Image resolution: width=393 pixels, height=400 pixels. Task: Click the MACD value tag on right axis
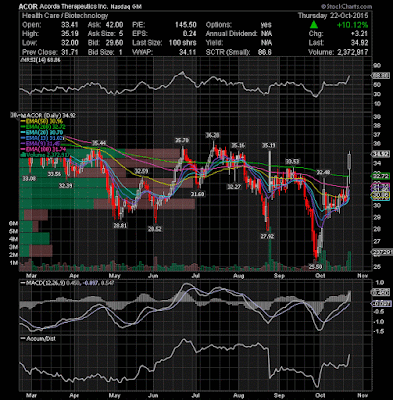(380, 292)
